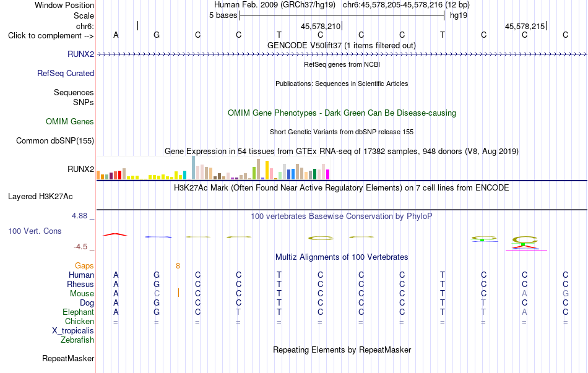Click the GTEx Gene Expression track title

[342, 151]
